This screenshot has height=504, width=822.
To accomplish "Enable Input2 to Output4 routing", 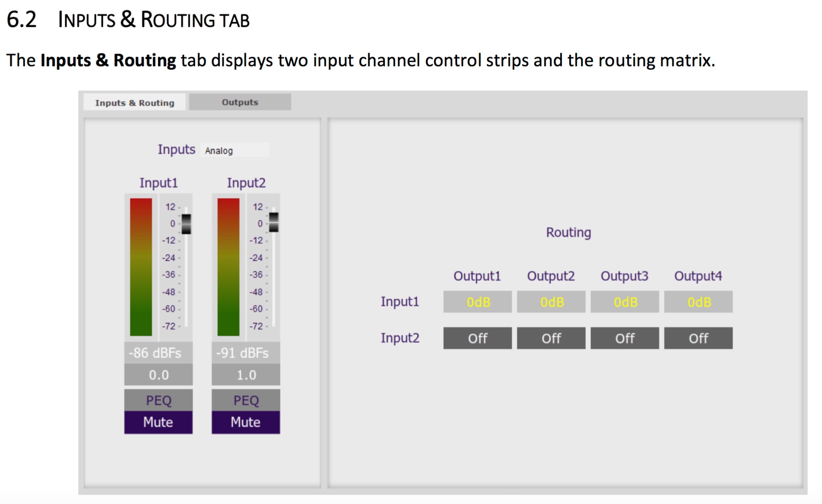I will point(698,338).
